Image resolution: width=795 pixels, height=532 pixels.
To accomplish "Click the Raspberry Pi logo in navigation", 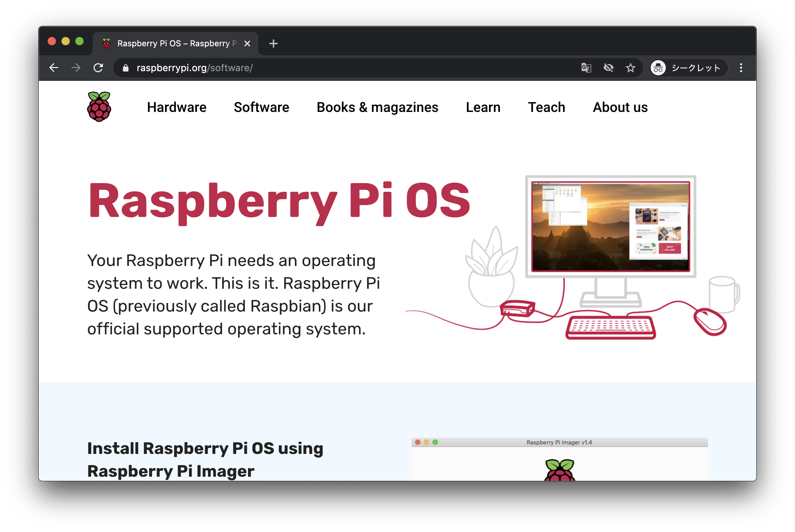I will [x=99, y=107].
